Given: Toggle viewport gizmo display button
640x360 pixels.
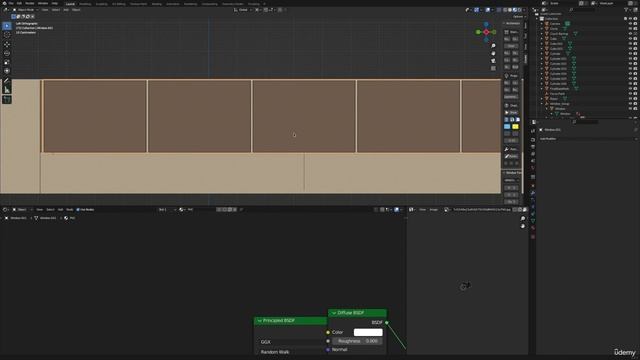Looking at the screenshot, I should coord(476,10).
